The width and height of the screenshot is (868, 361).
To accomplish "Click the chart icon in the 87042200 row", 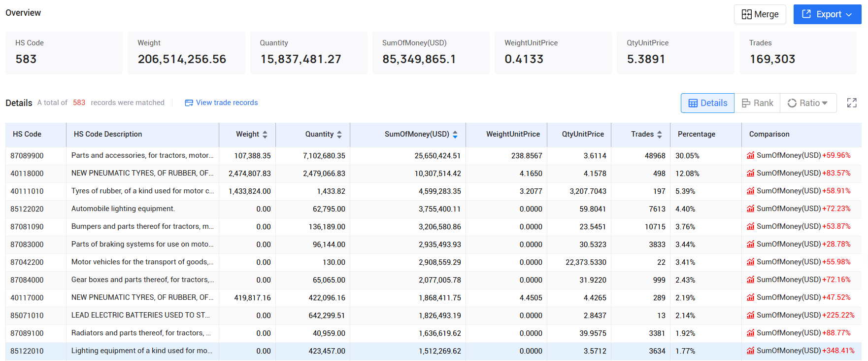I will [x=750, y=262].
